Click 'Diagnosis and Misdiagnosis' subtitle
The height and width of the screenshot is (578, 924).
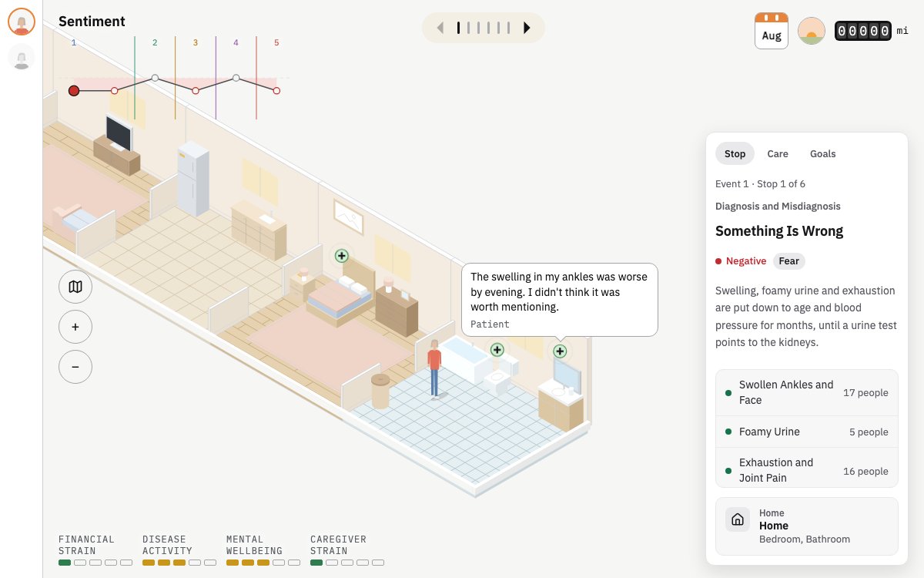point(778,207)
